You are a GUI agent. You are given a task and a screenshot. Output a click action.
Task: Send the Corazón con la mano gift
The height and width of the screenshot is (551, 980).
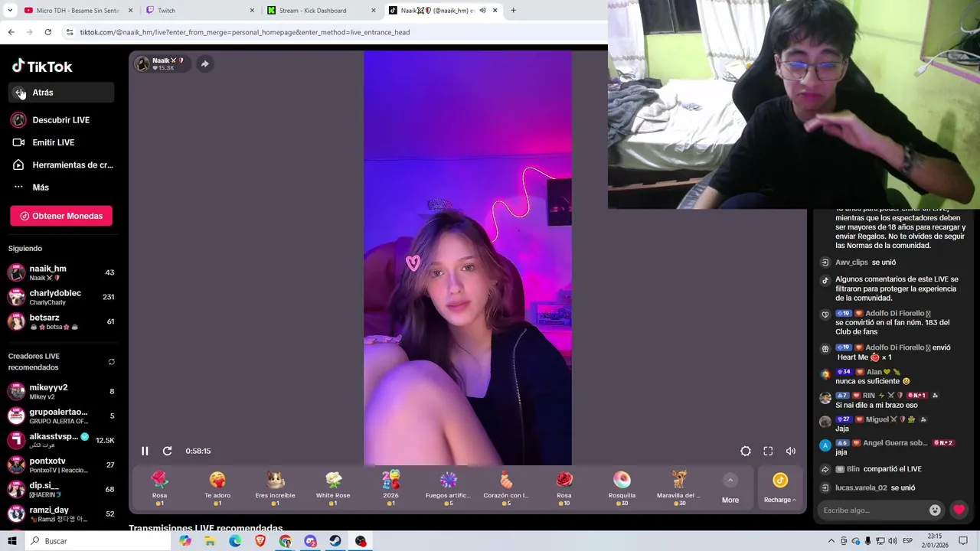[506, 487]
